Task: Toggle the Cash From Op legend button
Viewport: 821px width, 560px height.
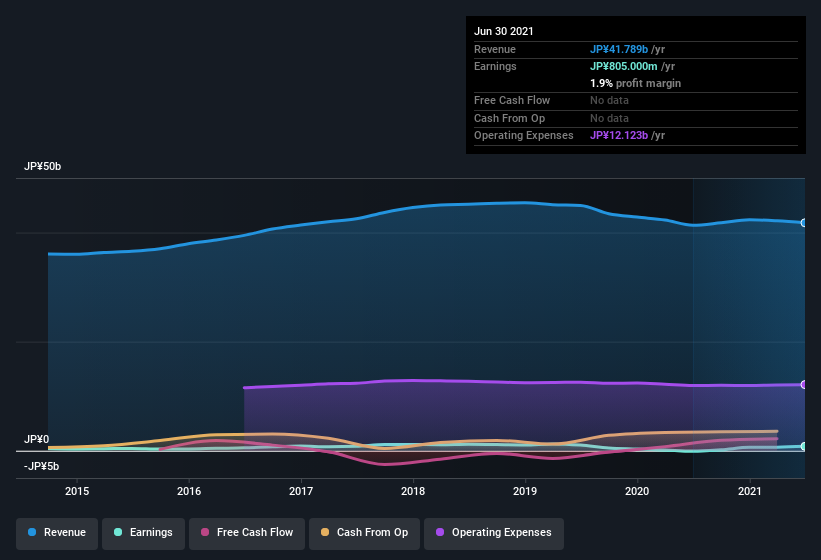Action: pyautogui.click(x=364, y=533)
